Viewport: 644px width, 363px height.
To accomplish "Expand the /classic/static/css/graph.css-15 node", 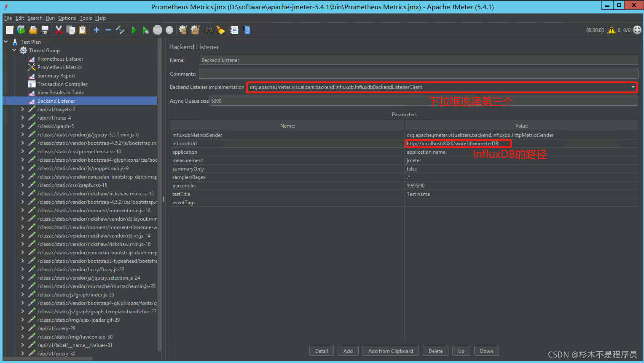I will (x=23, y=185).
